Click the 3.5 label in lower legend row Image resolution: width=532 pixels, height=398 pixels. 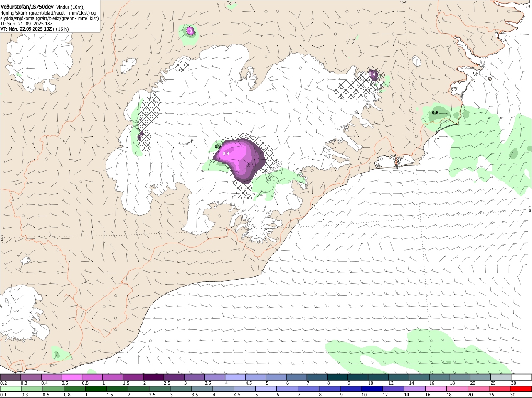pyautogui.click(x=195, y=395)
